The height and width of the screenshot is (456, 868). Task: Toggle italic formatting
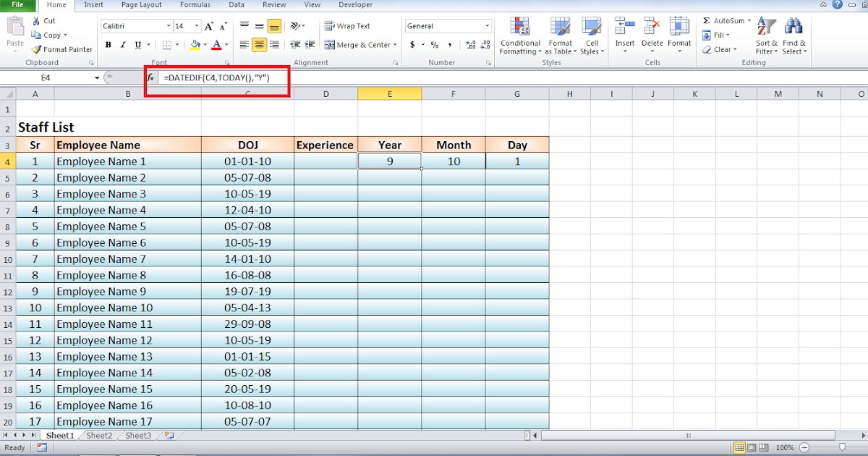(x=121, y=44)
